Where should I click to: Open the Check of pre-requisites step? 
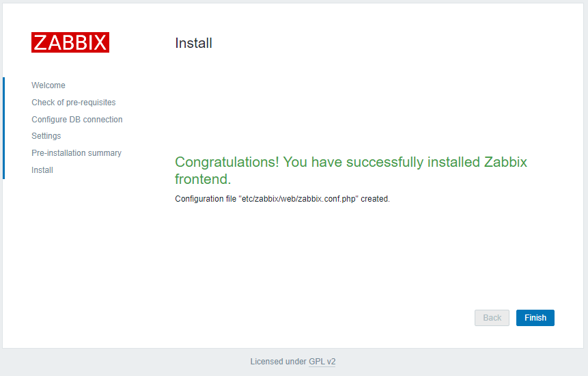click(74, 103)
